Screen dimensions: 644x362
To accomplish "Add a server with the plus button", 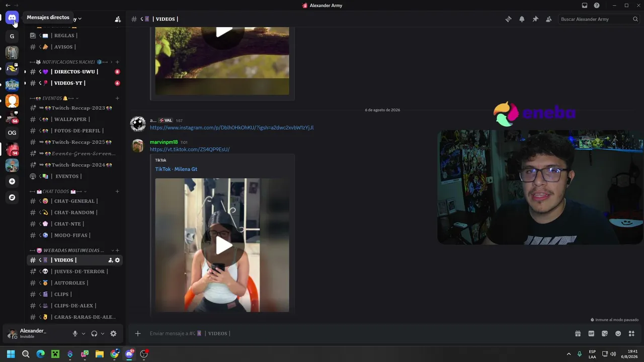I will [12, 182].
